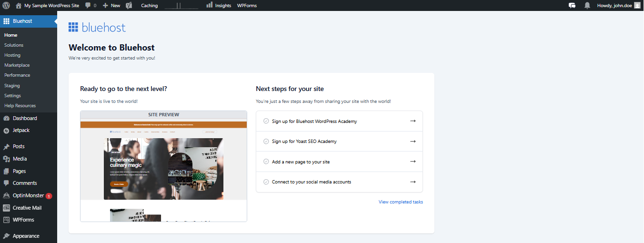
Task: Open Appearance label in sidebar
Action: click(x=26, y=236)
